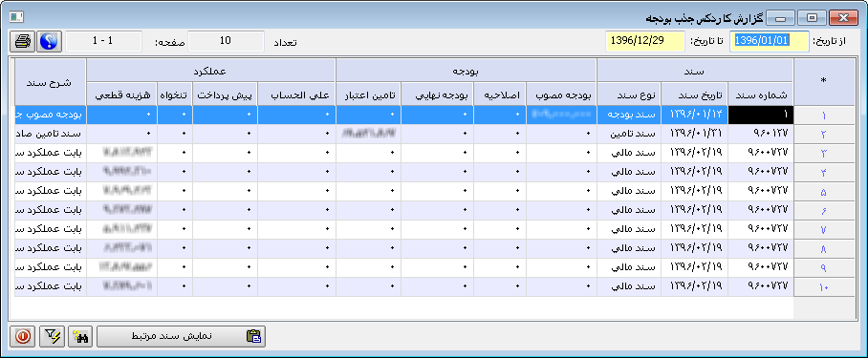Click document number ۹۶۰۰۷۲۷ in row 4
868x358 pixels.
pyautogui.click(x=761, y=173)
